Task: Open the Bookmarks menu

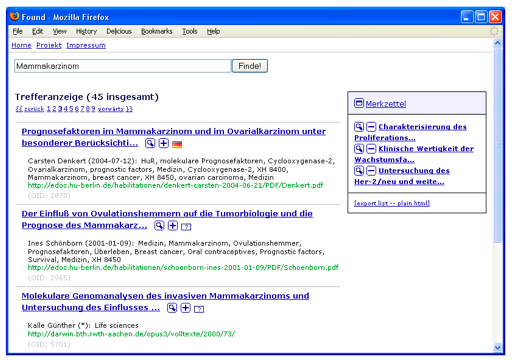Action: pos(157,31)
